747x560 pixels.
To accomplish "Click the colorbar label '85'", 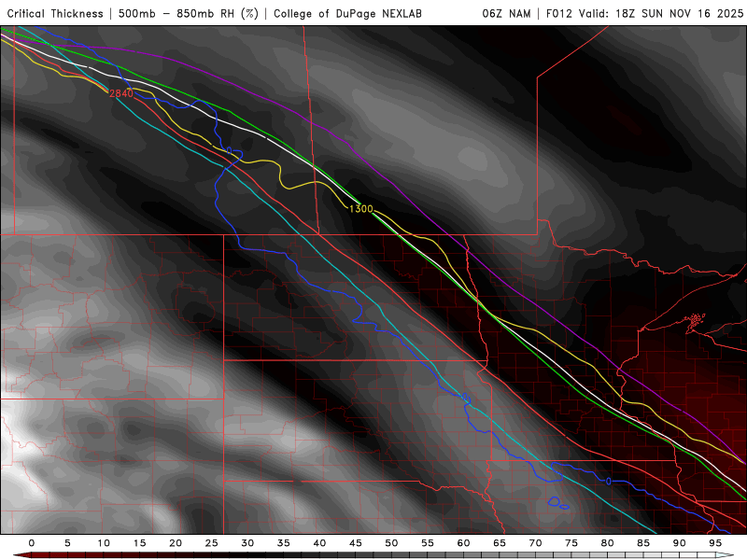I will tap(643, 543).
